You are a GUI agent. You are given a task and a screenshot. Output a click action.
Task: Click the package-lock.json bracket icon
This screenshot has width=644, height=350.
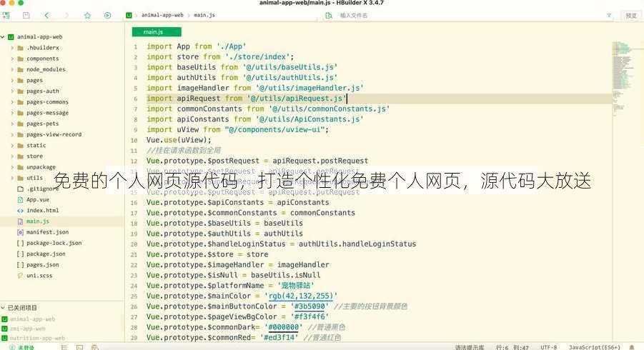coord(20,243)
